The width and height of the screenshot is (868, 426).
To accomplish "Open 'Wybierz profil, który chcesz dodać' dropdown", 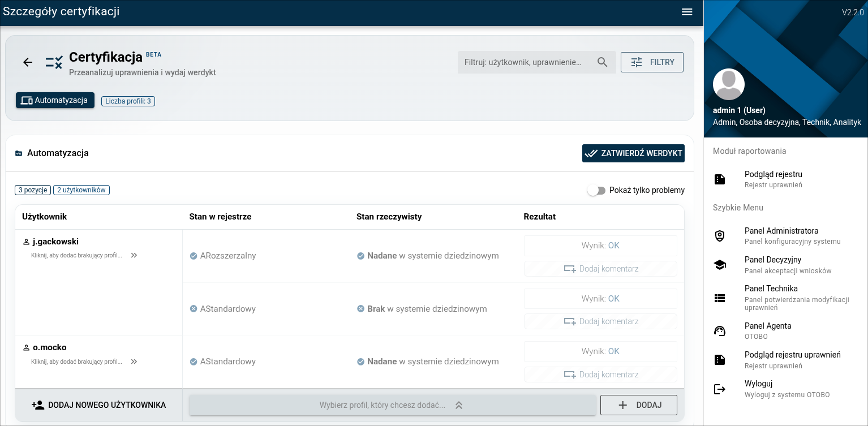I will point(392,405).
